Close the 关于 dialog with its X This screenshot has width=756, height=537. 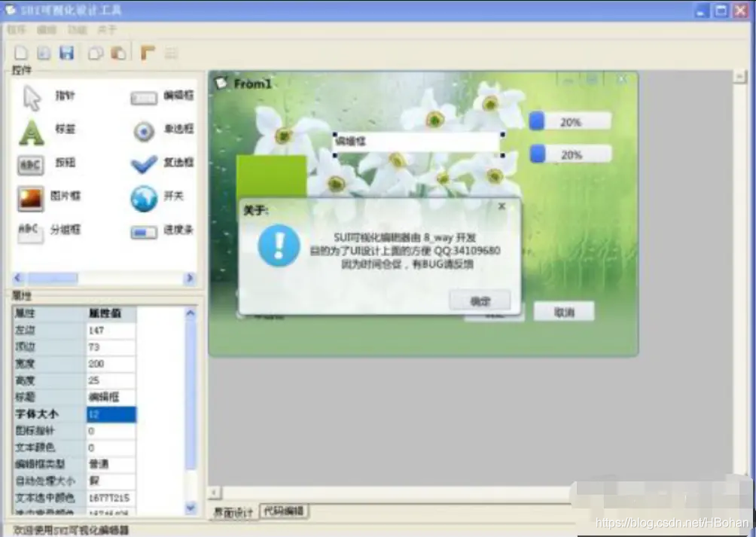click(502, 206)
